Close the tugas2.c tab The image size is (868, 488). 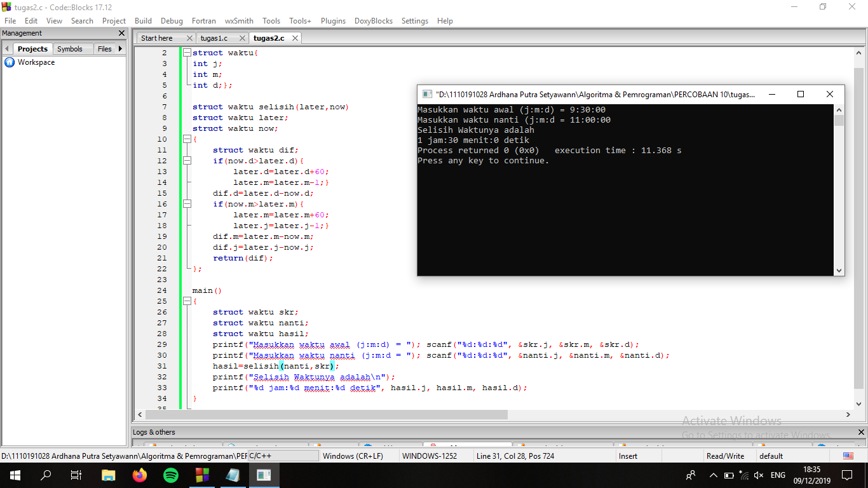click(295, 38)
